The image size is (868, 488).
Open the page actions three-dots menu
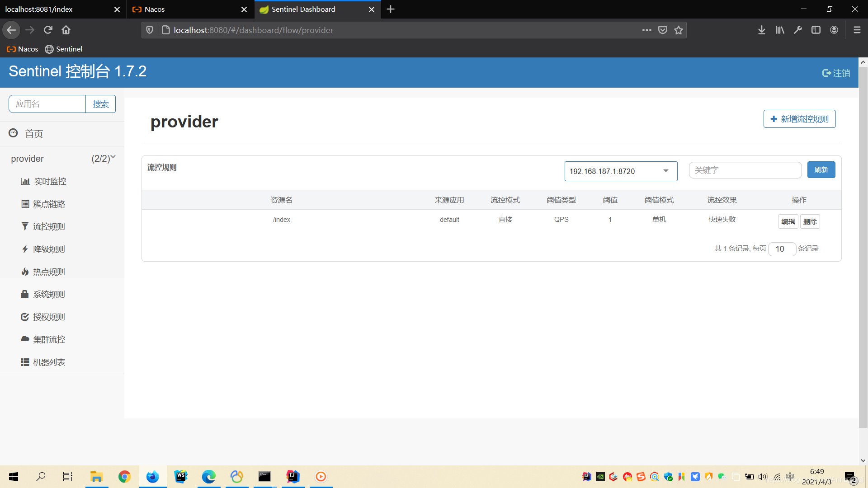tap(647, 30)
